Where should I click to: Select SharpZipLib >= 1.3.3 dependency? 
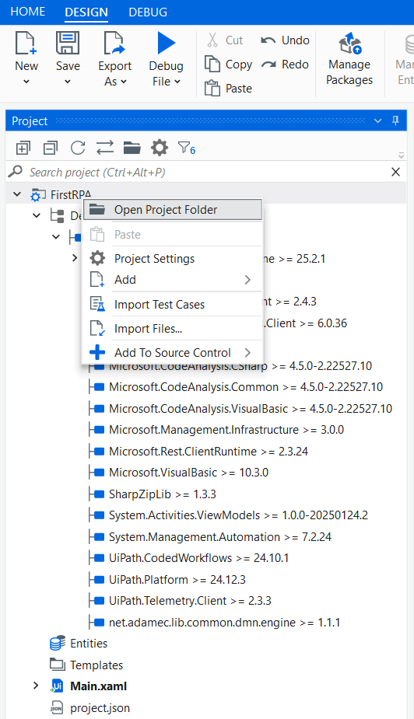pos(163,494)
